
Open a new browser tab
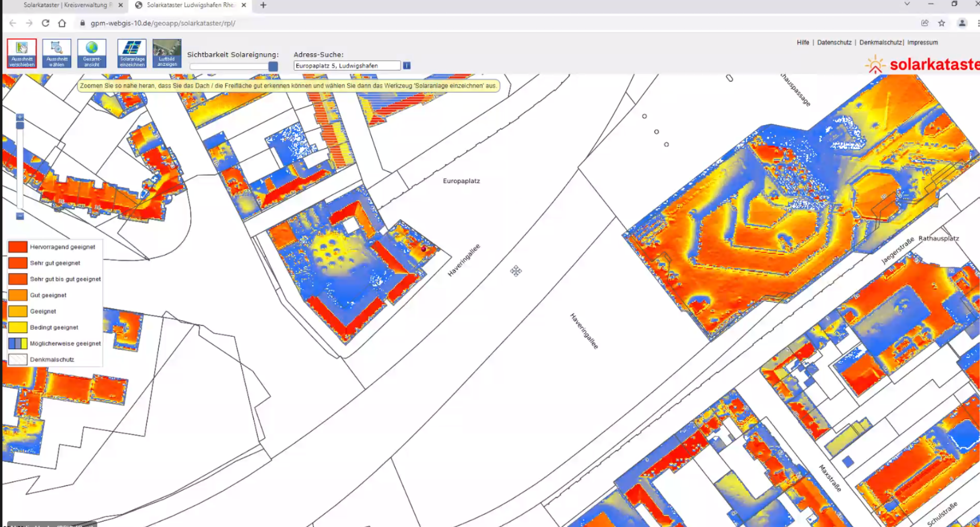point(263,5)
